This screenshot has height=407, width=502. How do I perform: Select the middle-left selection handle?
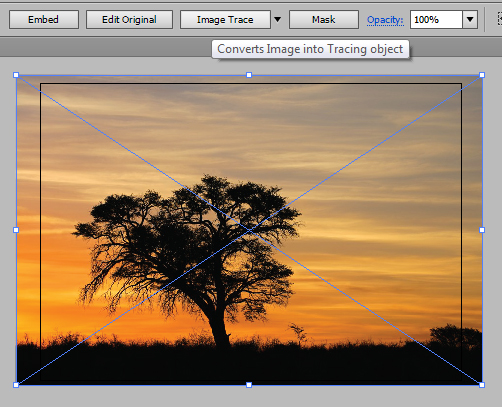point(16,230)
